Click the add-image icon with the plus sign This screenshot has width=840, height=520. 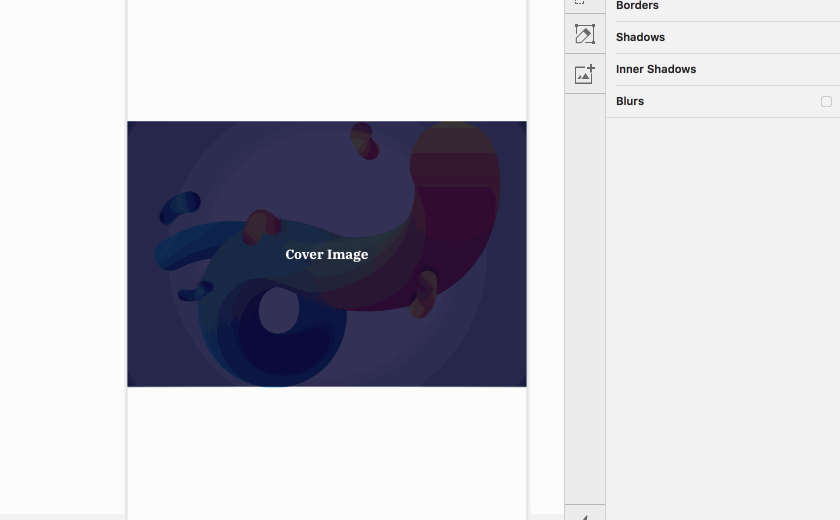click(584, 74)
